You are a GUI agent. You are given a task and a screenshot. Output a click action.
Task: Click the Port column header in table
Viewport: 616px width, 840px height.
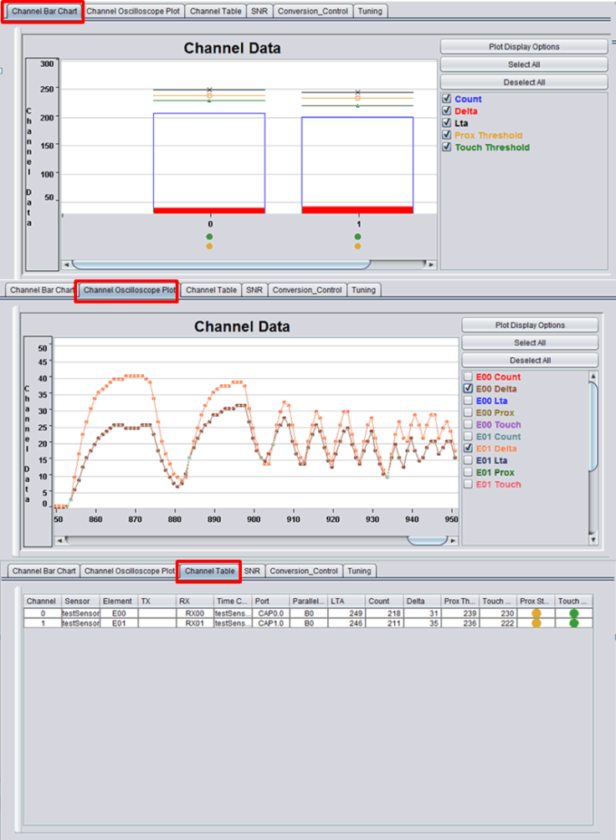[270, 601]
